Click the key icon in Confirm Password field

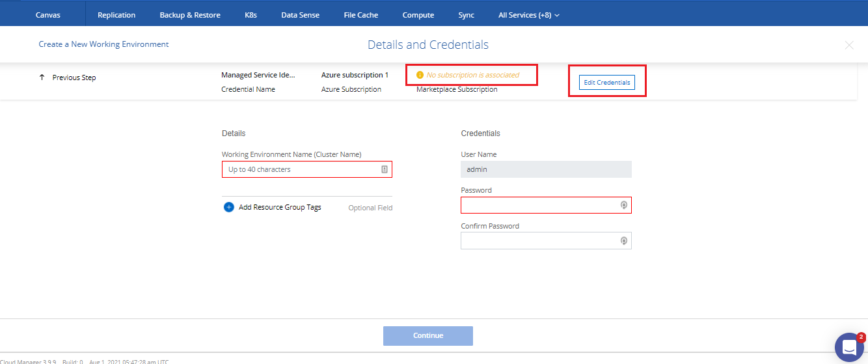[623, 241]
